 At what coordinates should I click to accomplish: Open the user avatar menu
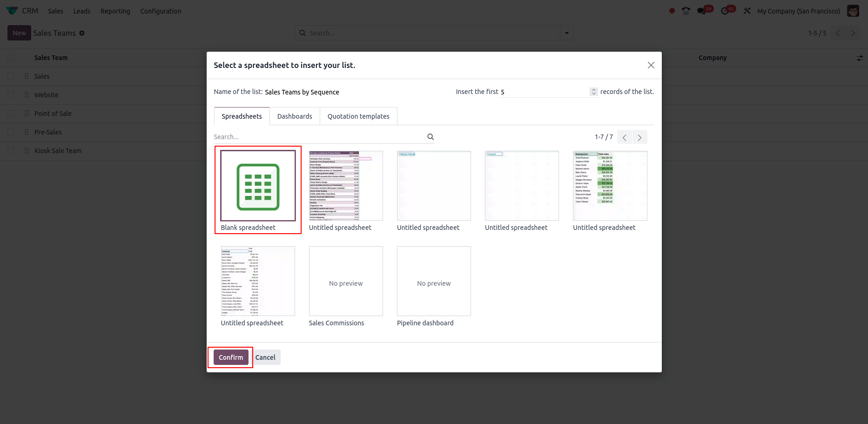click(853, 11)
